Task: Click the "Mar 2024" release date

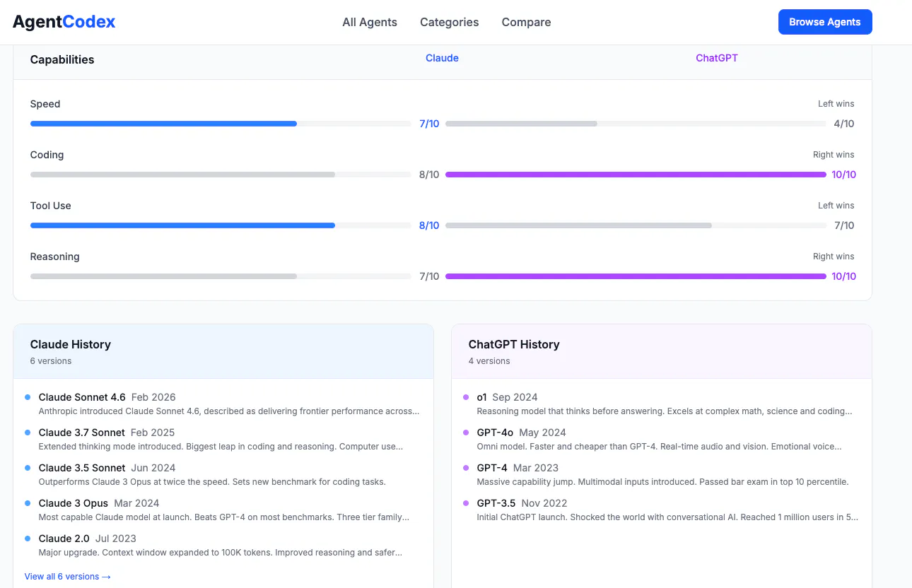Action: (x=136, y=503)
